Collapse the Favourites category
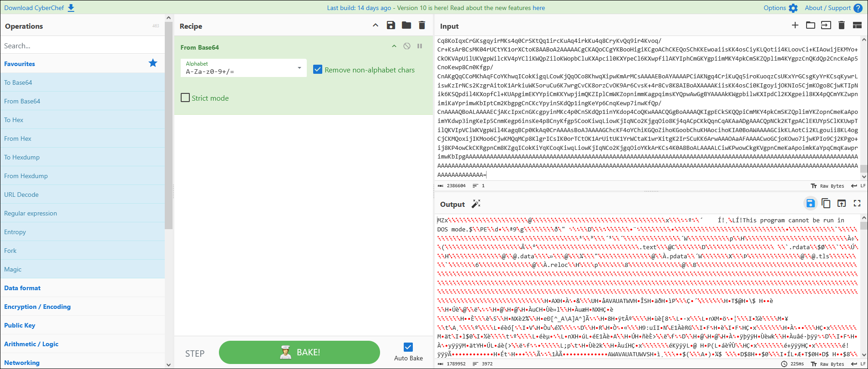868x369 pixels. pyautogui.click(x=82, y=64)
